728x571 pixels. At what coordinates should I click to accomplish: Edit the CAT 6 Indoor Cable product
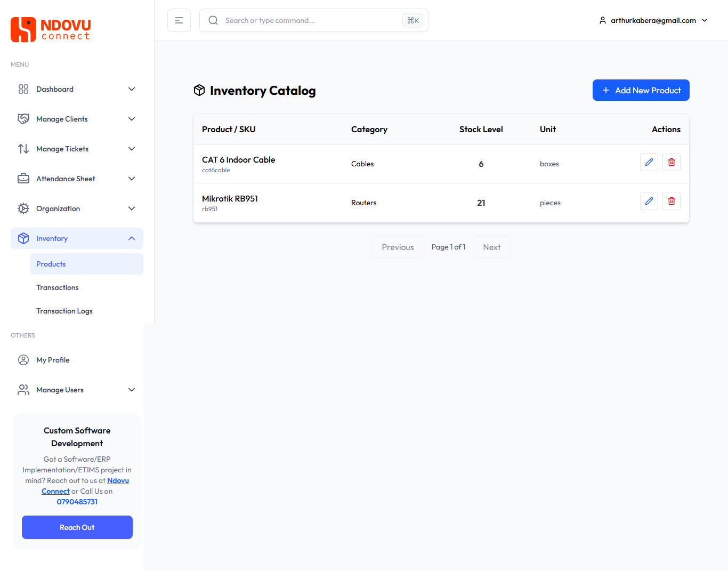pos(649,162)
